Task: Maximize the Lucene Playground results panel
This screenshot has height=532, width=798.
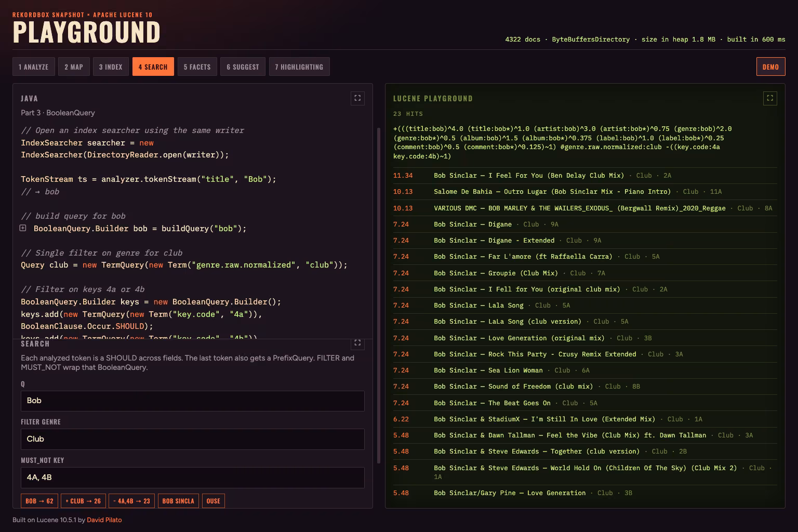Action: click(x=770, y=98)
